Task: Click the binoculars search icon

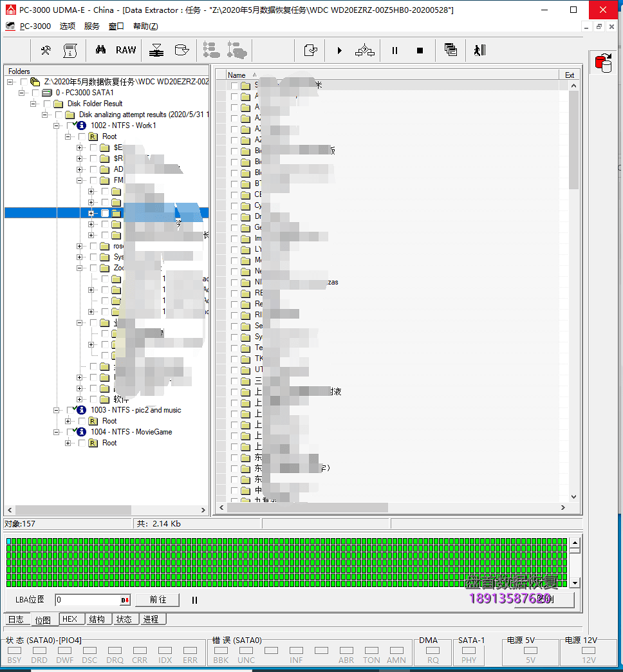Action: (100, 50)
